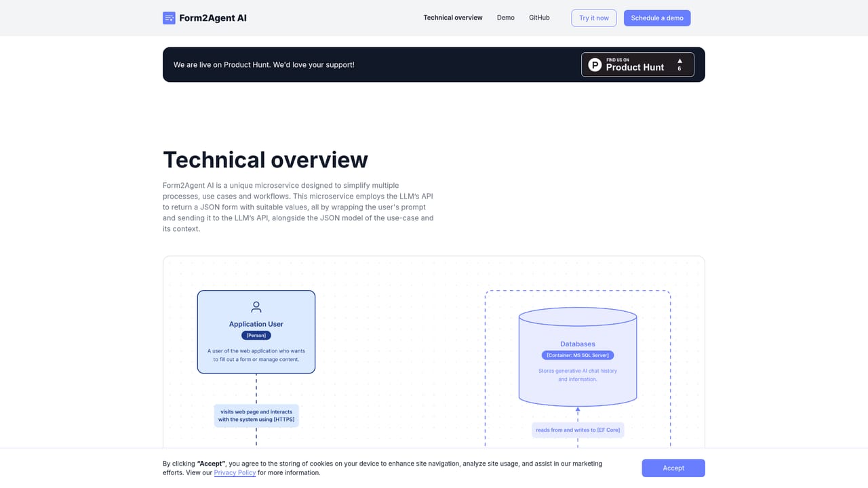Click the 'Technical overview' page heading
The width and height of the screenshot is (868, 488).
point(265,160)
